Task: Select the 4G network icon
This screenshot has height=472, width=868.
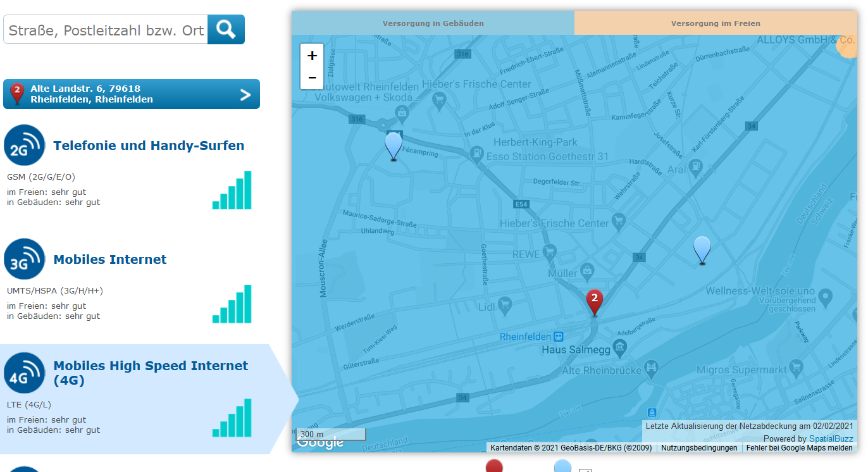Action: point(25,373)
